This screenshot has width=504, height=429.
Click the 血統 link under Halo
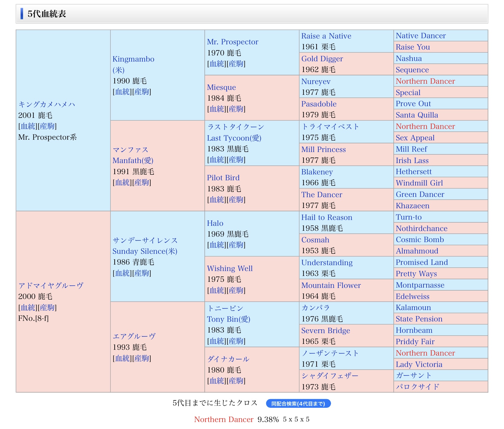click(x=217, y=245)
